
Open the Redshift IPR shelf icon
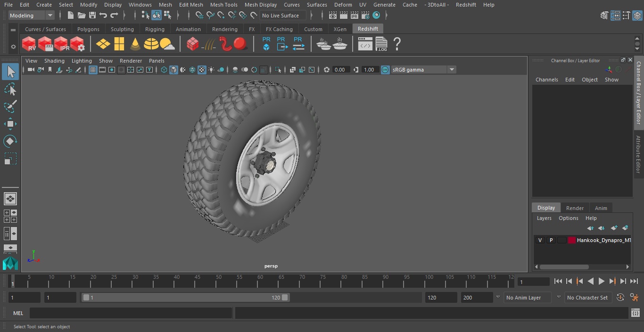[x=61, y=44]
